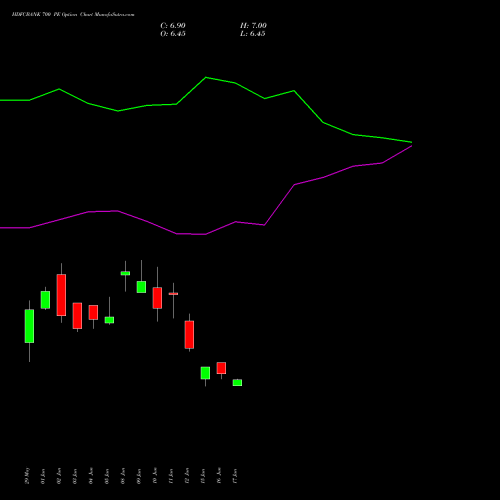Select the 17 Jun date label
Viewport: 500px width, 500px height.
pos(235,476)
